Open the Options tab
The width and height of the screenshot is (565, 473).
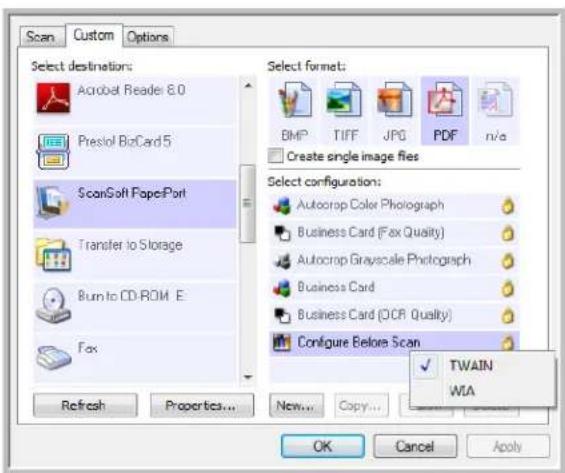pyautogui.click(x=148, y=37)
